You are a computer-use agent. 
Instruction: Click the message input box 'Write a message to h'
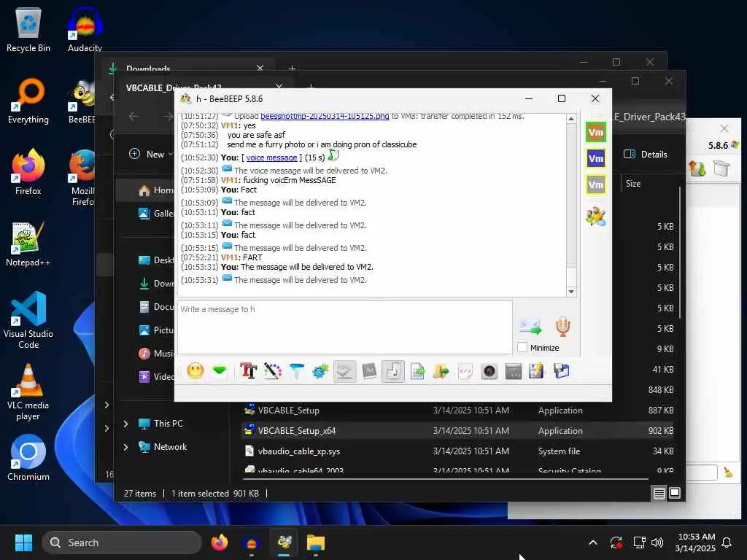pyautogui.click(x=345, y=327)
